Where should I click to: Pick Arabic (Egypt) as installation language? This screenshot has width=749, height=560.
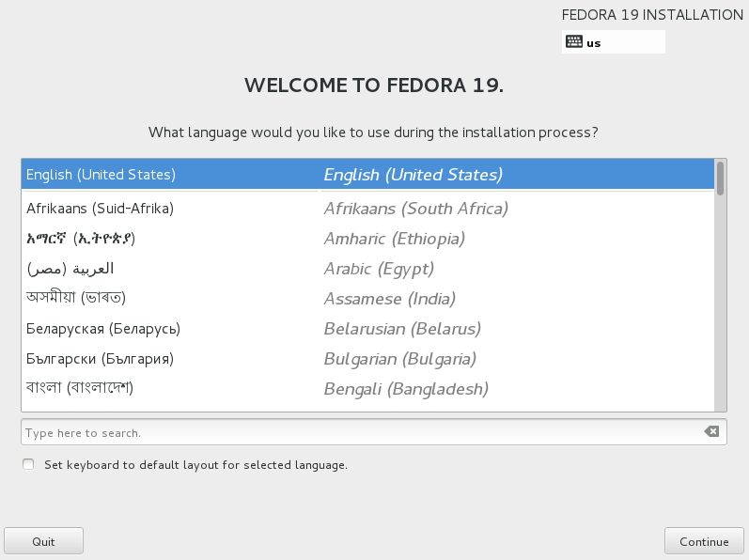tap(367, 269)
